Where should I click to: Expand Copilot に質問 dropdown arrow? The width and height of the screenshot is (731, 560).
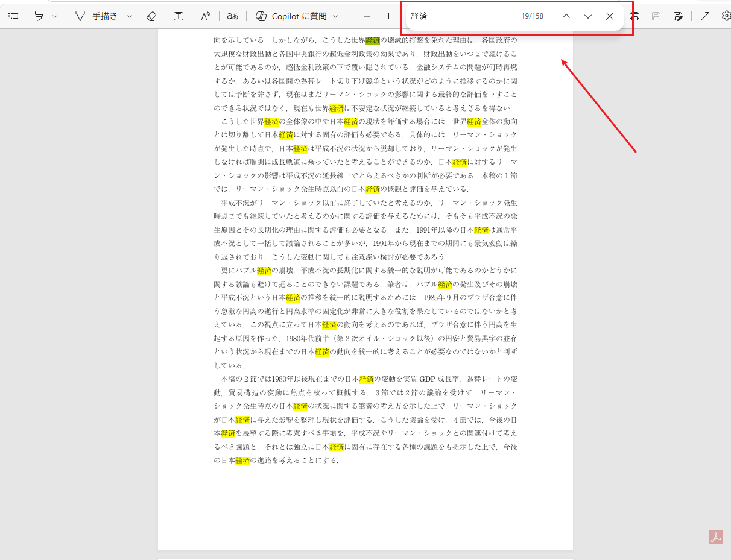coord(335,16)
